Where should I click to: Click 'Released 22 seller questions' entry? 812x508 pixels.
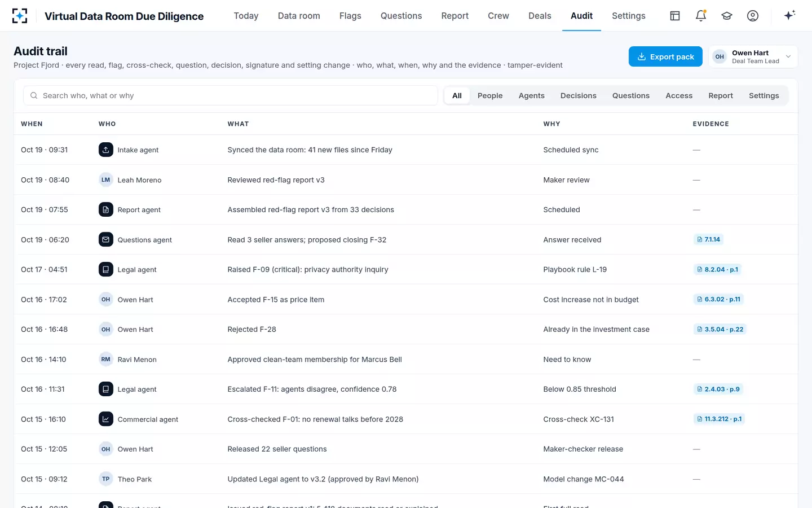pos(277,449)
